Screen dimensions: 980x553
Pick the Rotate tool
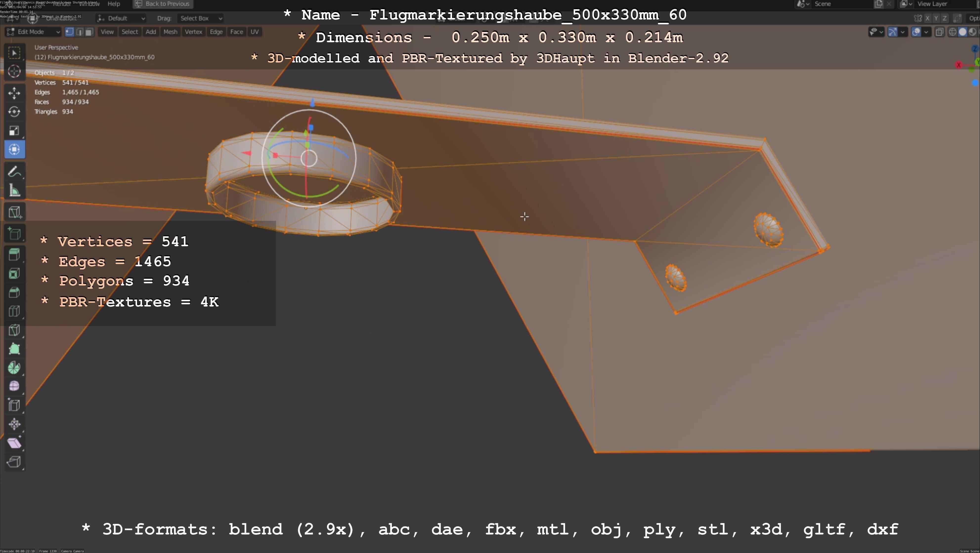pyautogui.click(x=14, y=112)
